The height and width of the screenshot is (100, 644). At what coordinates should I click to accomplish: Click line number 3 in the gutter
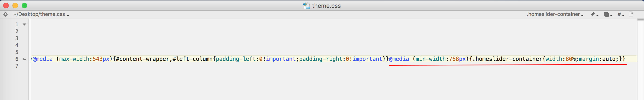[x=17, y=38]
